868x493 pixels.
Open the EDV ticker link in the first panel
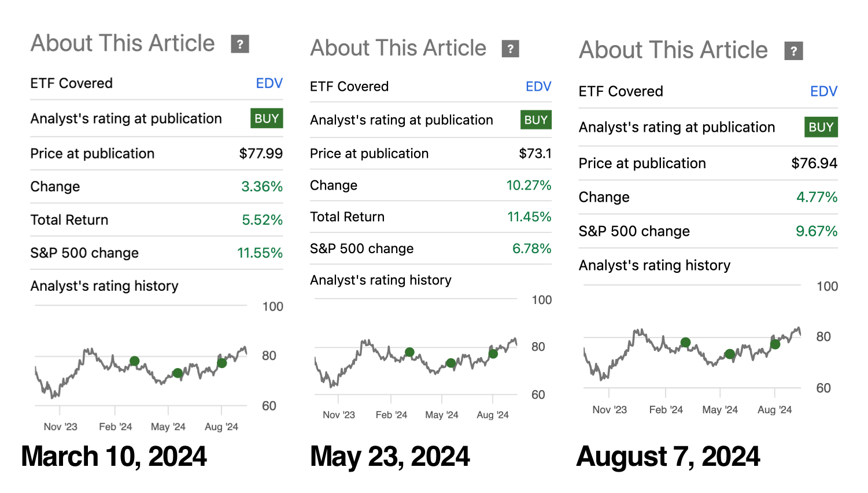click(269, 83)
